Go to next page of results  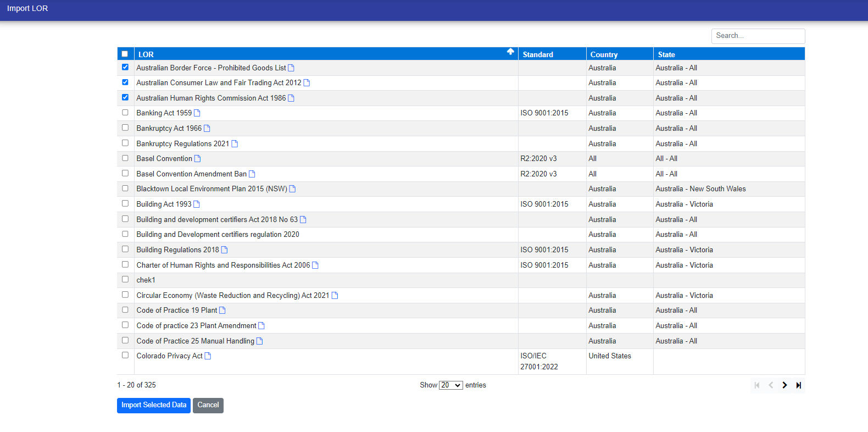784,385
